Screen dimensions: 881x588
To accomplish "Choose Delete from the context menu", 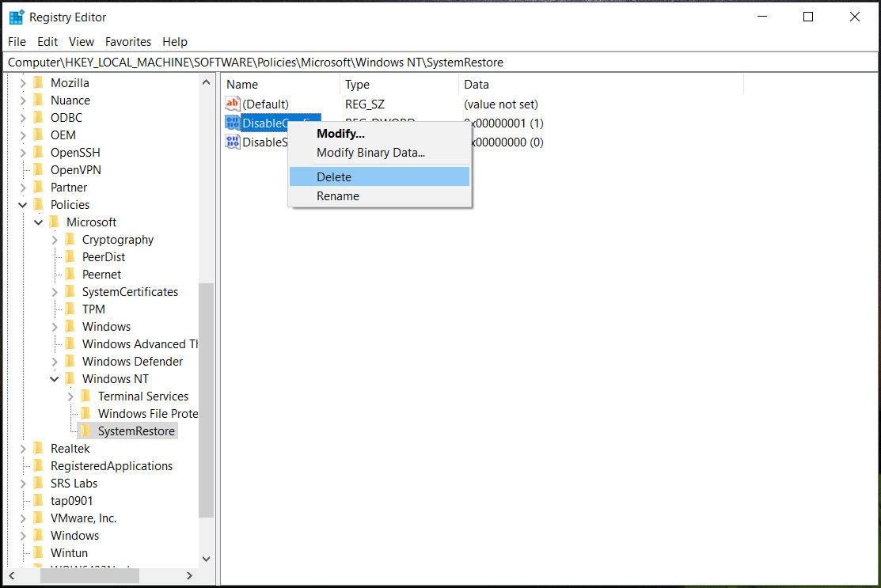I will point(334,176).
